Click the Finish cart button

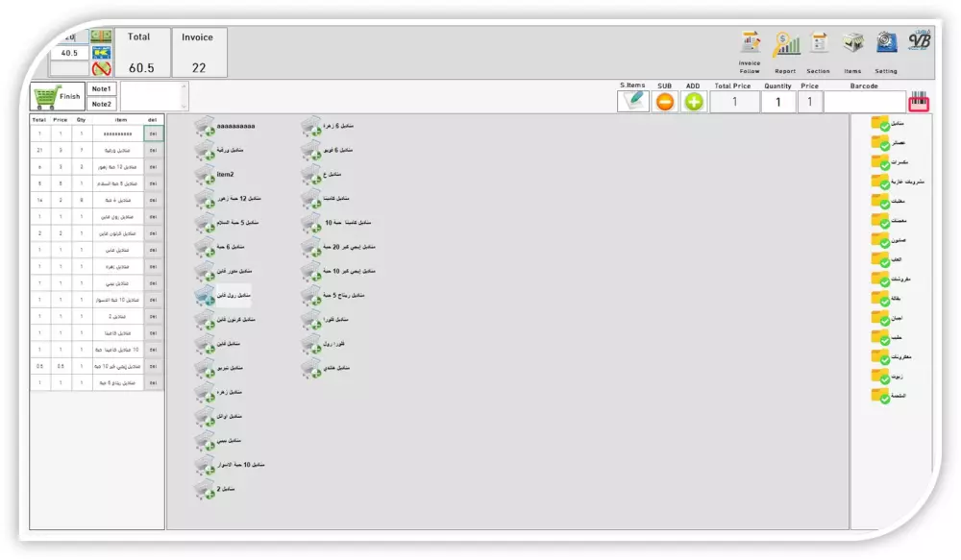tap(58, 96)
